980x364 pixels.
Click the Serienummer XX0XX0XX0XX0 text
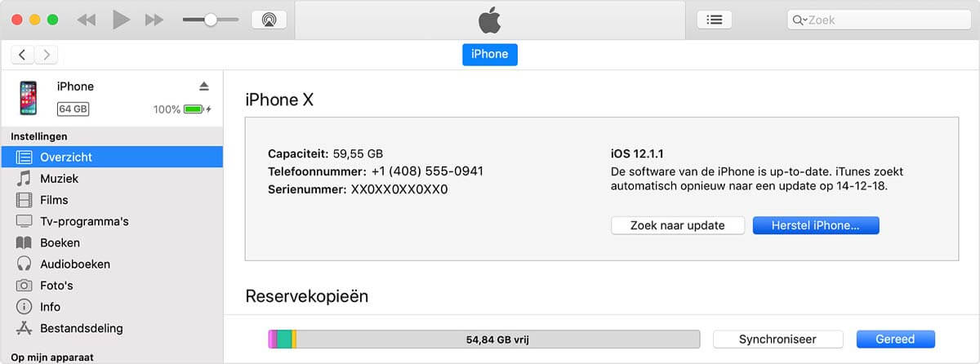pos(358,189)
